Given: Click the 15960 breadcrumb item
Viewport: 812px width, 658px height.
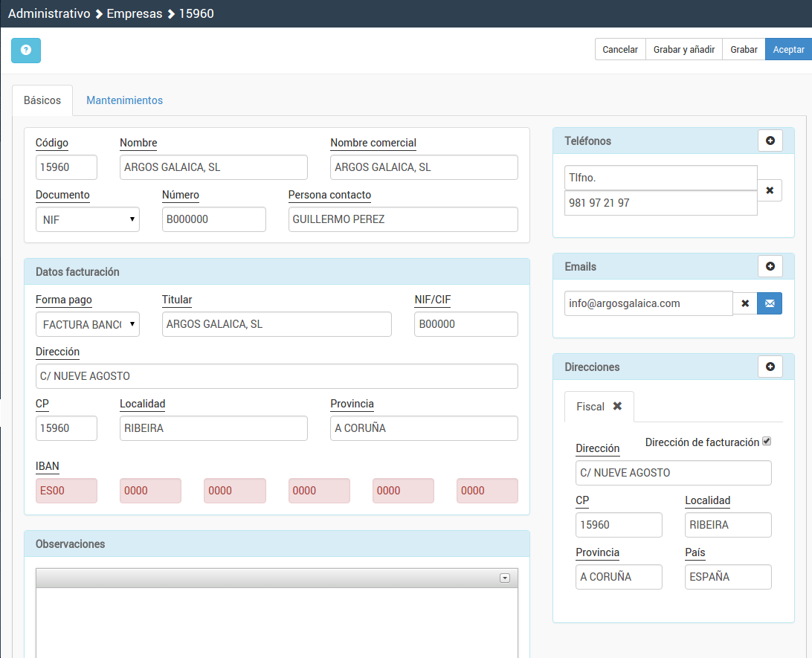Looking at the screenshot, I should tap(196, 13).
